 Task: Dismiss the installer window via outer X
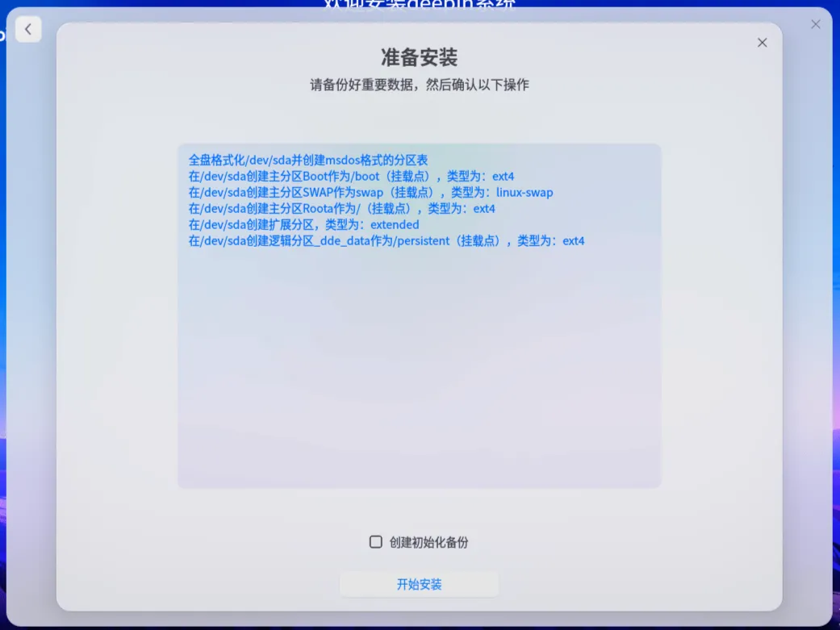[815, 24]
